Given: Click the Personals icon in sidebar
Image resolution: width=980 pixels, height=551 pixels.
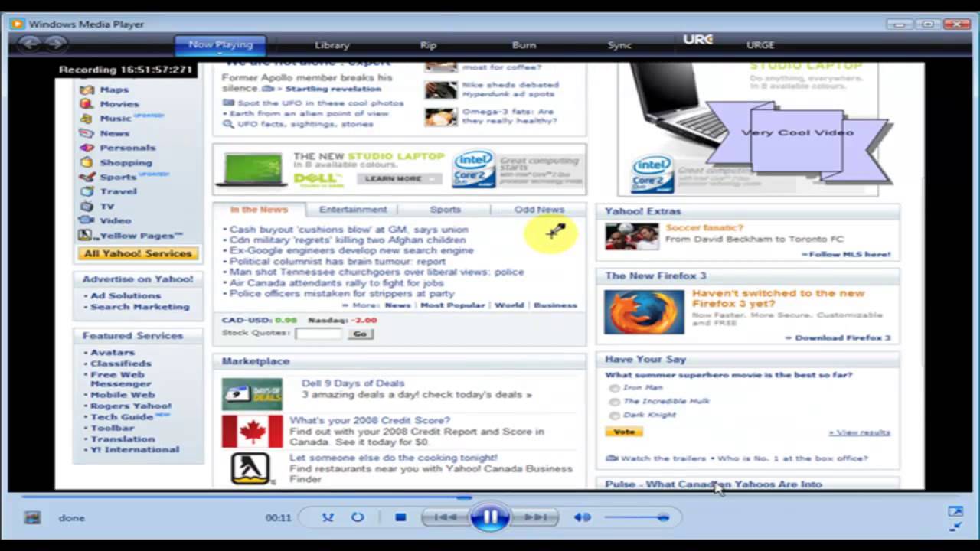Looking at the screenshot, I should click(x=87, y=148).
